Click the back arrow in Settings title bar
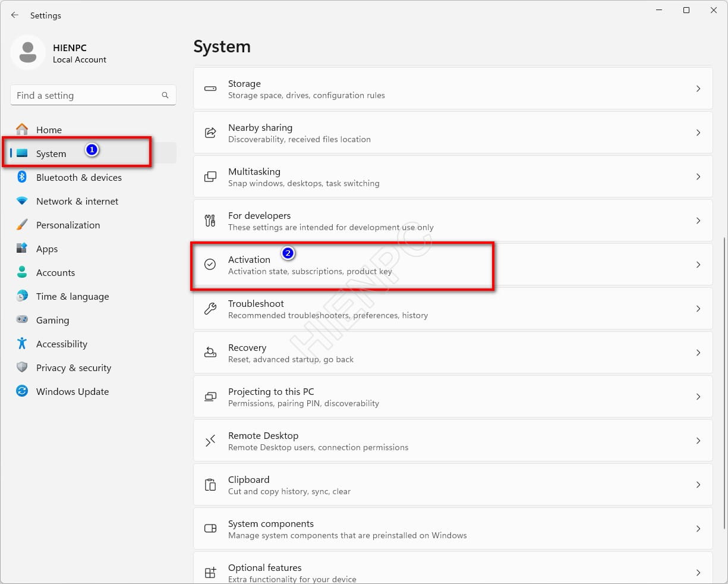Screen dimensions: 728x584 15,15
